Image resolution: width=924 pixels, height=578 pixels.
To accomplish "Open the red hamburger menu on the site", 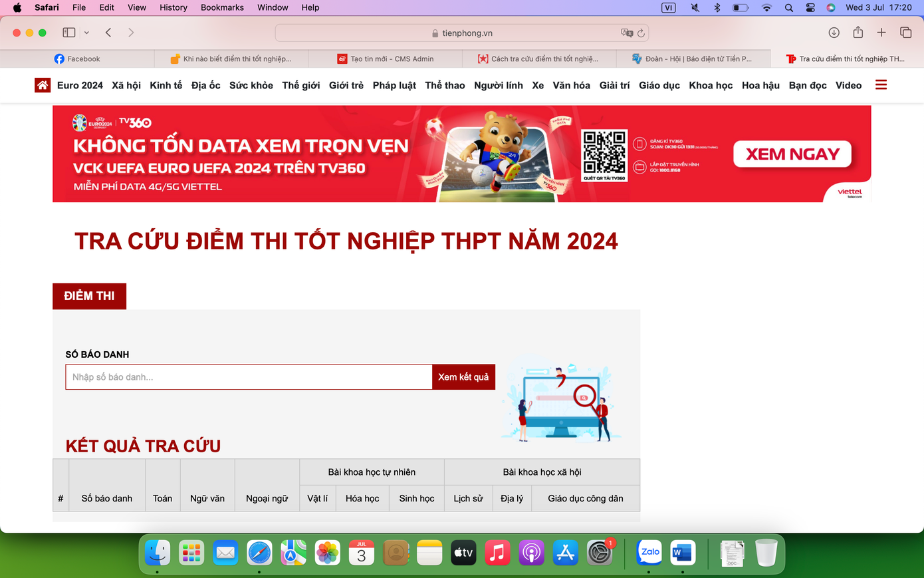I will [881, 84].
